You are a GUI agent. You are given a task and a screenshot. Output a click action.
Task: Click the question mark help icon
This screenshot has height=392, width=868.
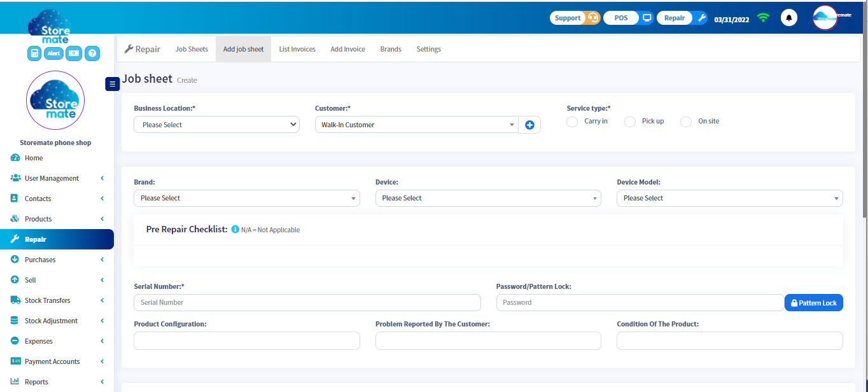click(x=92, y=53)
